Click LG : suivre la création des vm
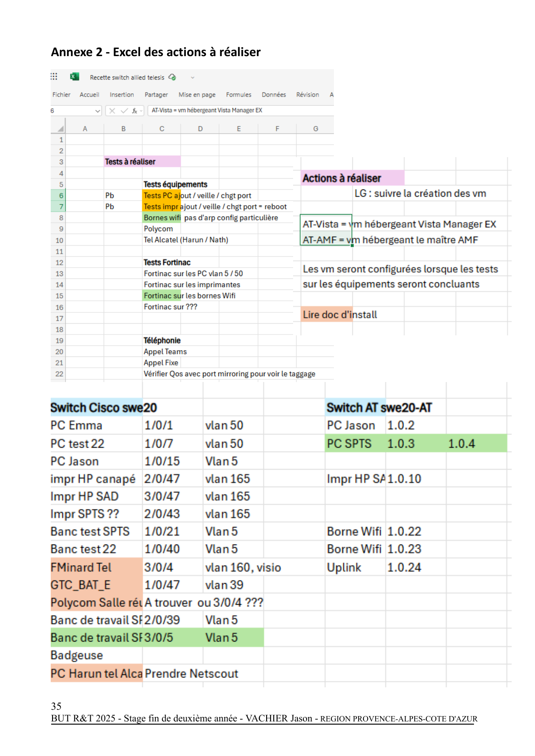Viewport: 535px width, 756px height. tap(420, 193)
